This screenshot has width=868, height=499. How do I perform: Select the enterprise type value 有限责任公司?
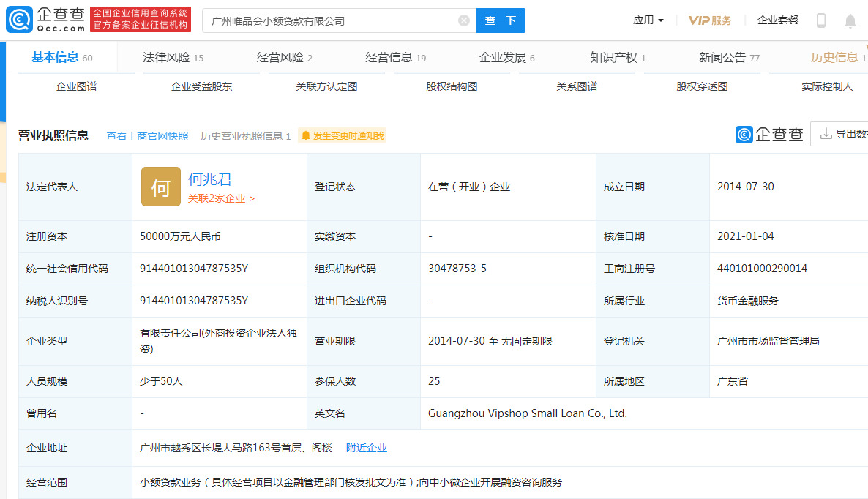coord(170,333)
